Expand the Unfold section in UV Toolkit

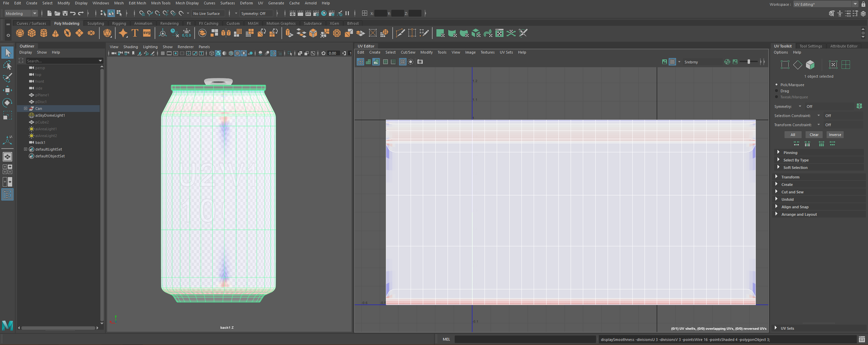point(776,199)
